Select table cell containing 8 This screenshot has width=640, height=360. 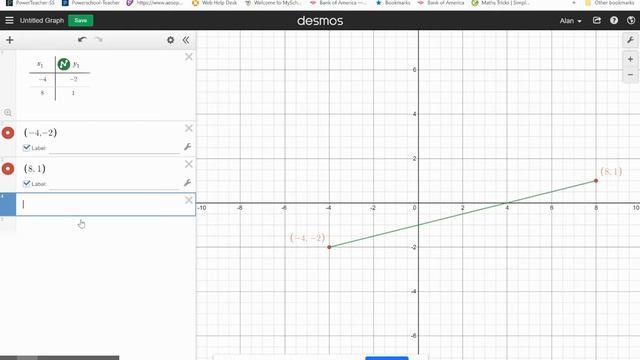pyautogui.click(x=42, y=93)
